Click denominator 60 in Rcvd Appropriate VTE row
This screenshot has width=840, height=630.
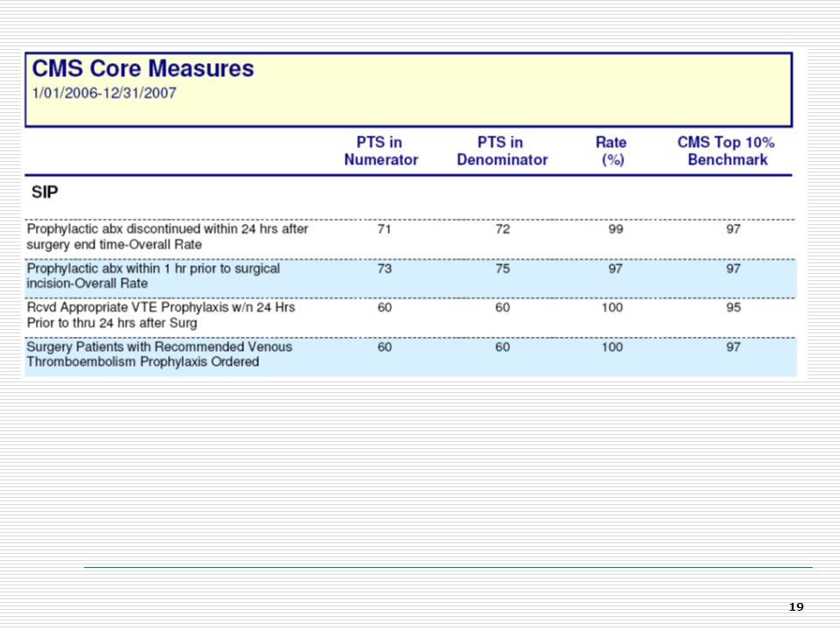(502, 307)
